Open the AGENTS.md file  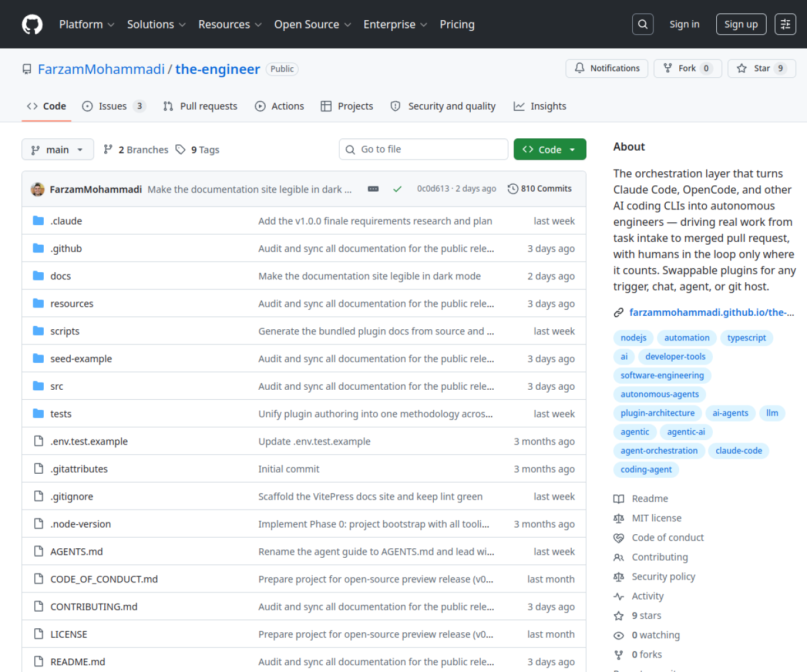tap(77, 552)
